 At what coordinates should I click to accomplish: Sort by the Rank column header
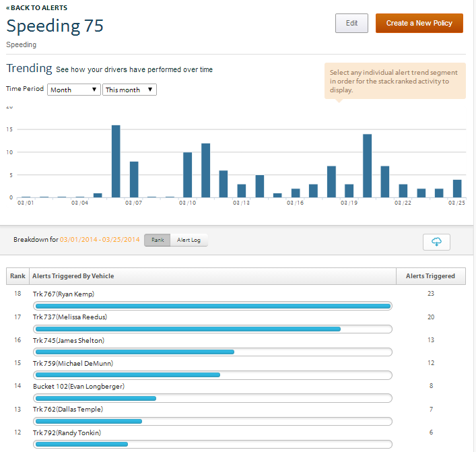tap(18, 276)
